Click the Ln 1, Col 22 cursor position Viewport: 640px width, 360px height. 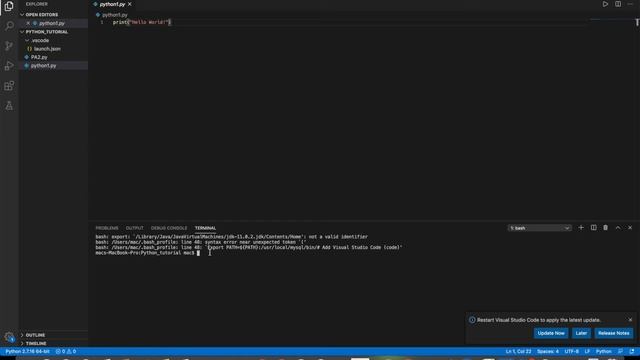518,351
